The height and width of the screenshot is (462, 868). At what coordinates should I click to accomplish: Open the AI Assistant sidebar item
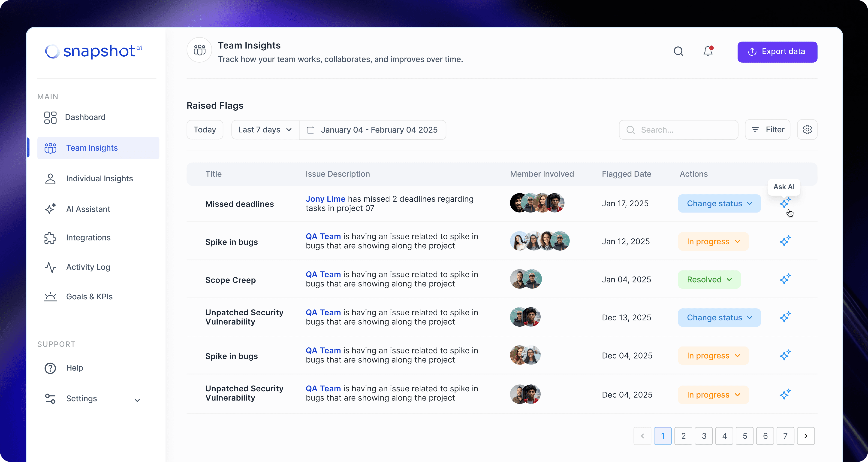tap(88, 209)
